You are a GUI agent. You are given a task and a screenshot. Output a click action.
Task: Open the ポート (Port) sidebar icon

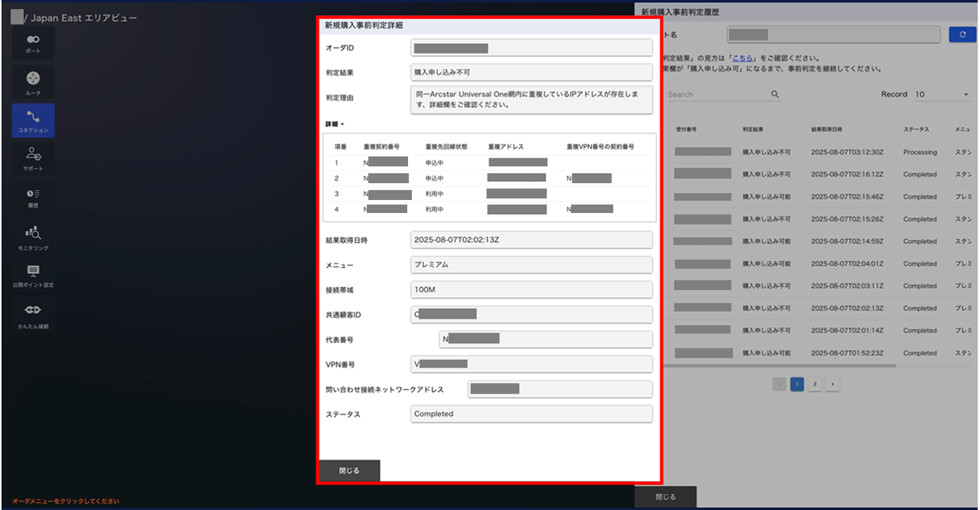pyautogui.click(x=33, y=44)
